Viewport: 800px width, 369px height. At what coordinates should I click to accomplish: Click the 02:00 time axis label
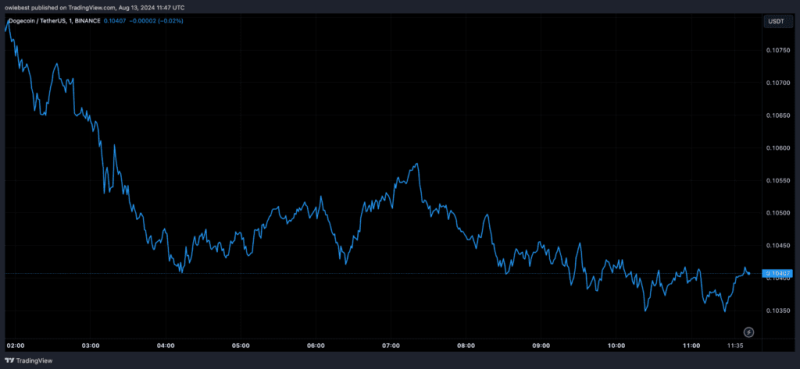pos(16,346)
